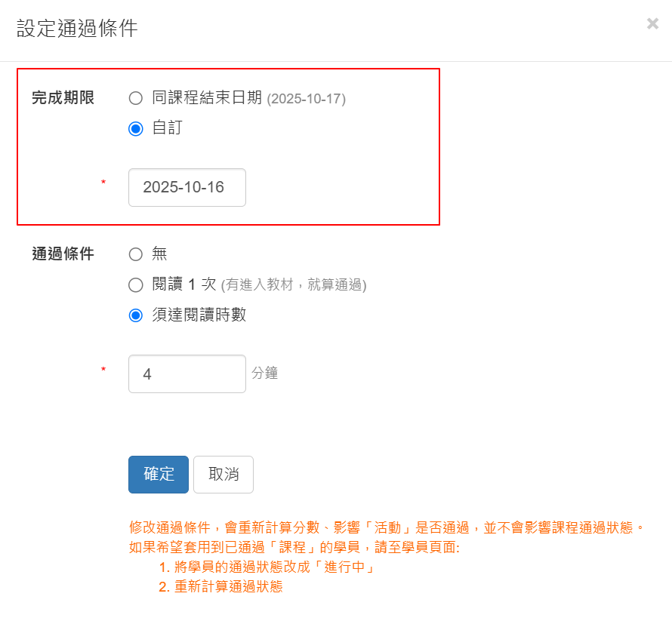Viewport: 672px width, 621px height.
Task: Focus the reading minutes input showing 4
Action: coord(187,374)
